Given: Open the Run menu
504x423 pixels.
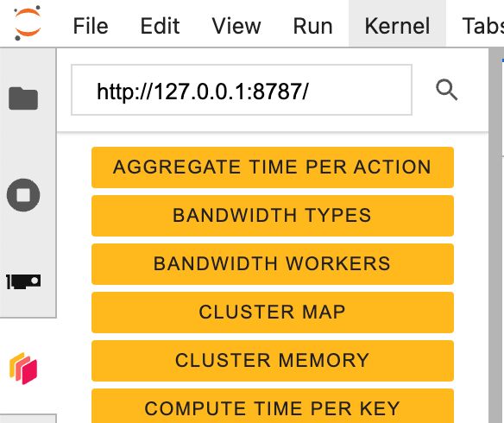Looking at the screenshot, I should [x=312, y=26].
